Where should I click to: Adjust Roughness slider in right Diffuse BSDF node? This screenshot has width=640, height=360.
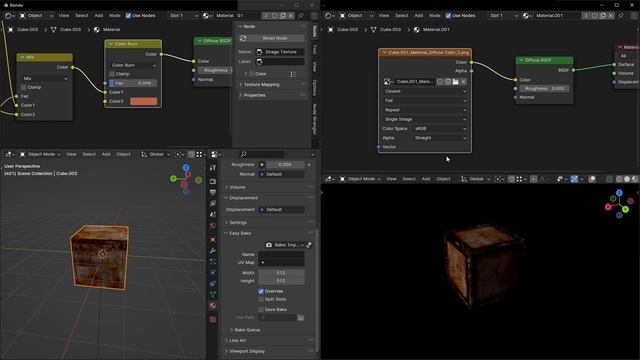545,89
